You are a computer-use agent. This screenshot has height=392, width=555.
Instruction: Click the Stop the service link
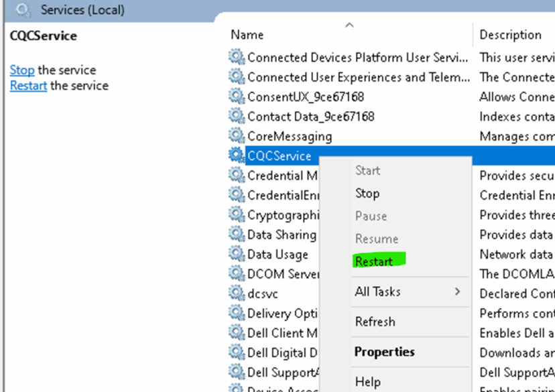22,70
